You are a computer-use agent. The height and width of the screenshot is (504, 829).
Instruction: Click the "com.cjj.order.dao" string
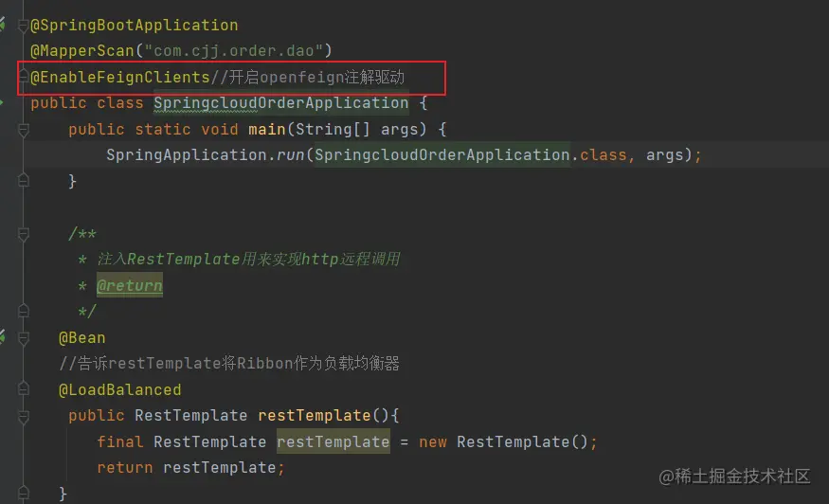click(234, 51)
